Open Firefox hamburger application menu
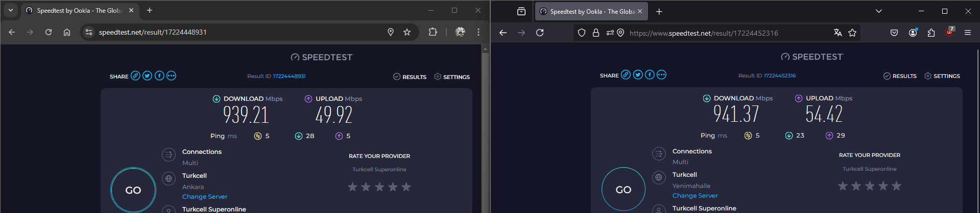This screenshot has width=980, height=213. click(968, 33)
